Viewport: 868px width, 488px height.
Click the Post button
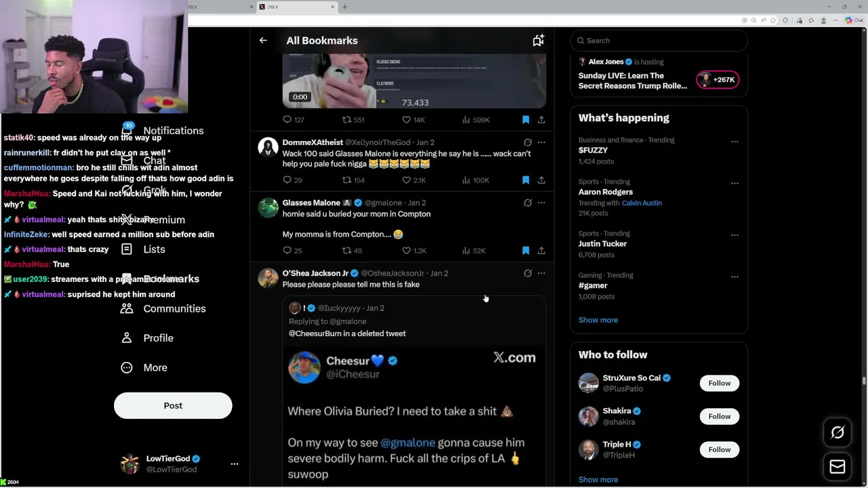(173, 405)
